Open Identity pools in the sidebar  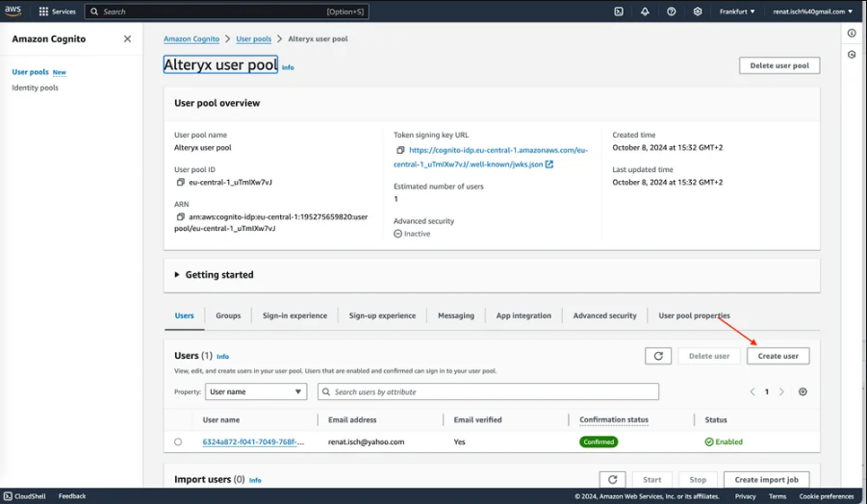(35, 88)
